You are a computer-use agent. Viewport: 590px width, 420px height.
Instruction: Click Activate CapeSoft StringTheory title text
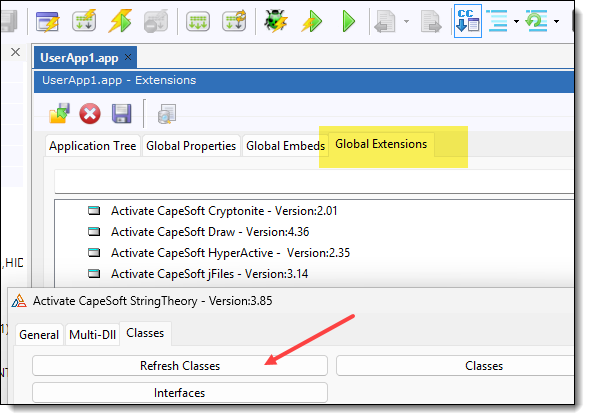point(152,301)
